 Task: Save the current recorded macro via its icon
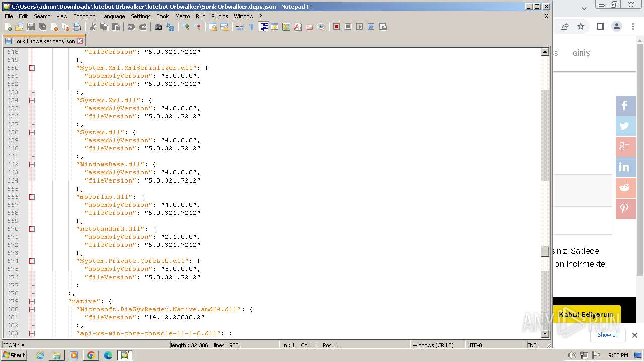(382, 27)
